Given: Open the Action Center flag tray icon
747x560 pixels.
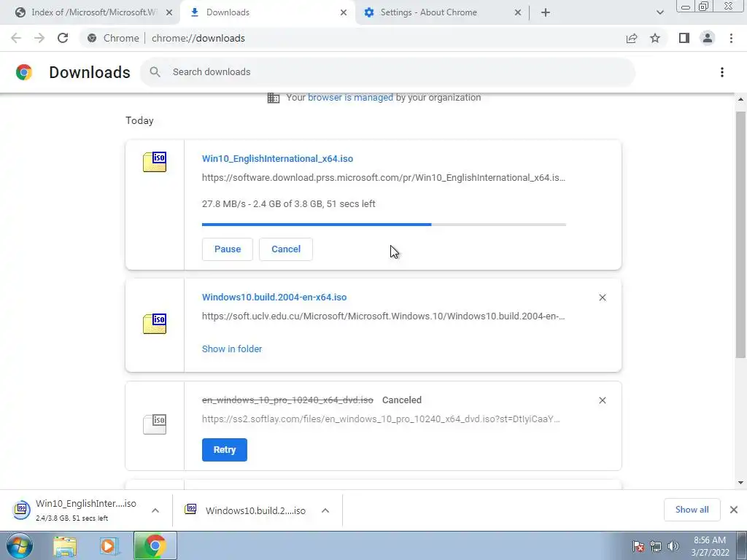Looking at the screenshot, I should tap(638, 546).
